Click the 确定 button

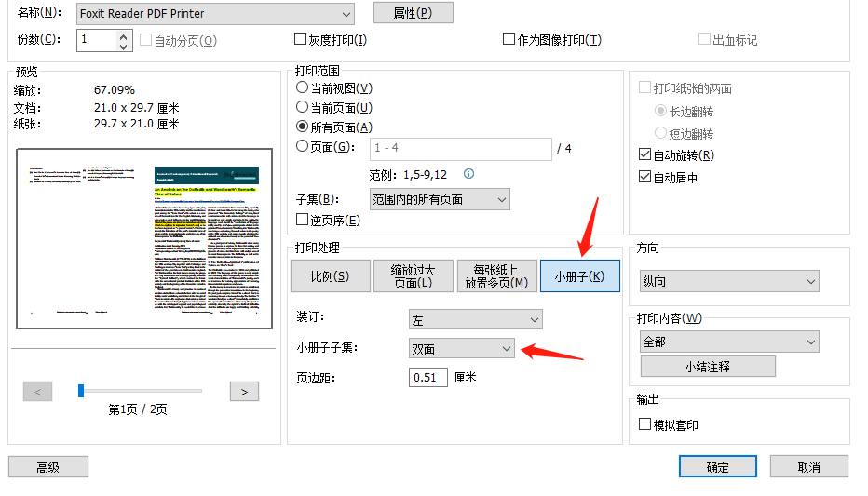[x=717, y=467]
